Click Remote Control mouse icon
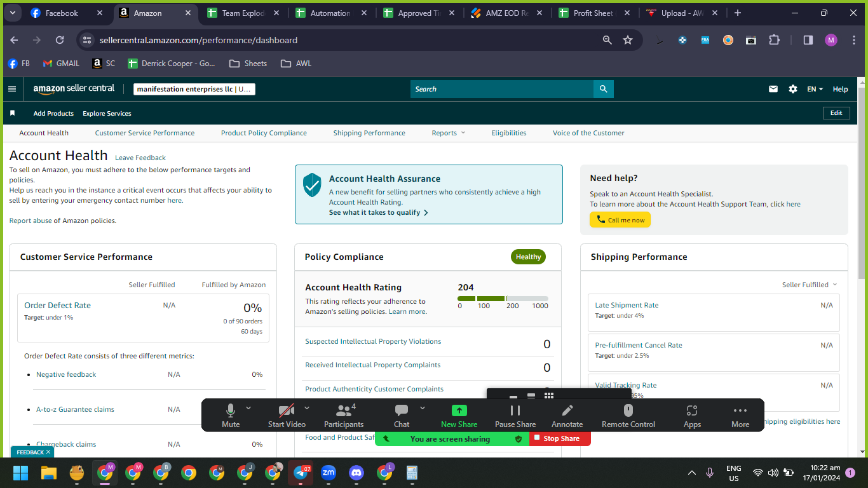 [x=628, y=416]
